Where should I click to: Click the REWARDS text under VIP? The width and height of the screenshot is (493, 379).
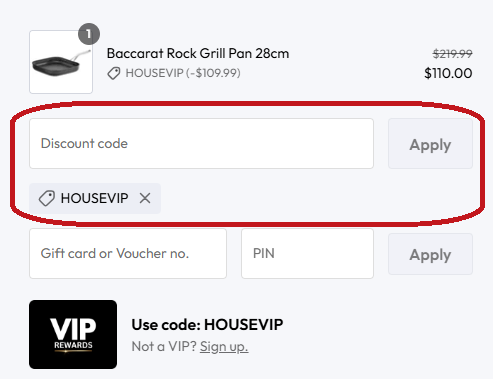pos(73,345)
